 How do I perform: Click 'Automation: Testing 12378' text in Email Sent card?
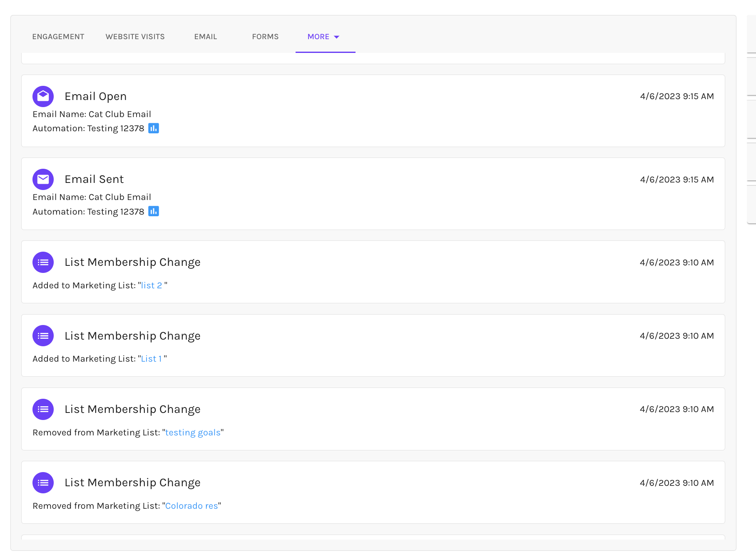point(88,212)
